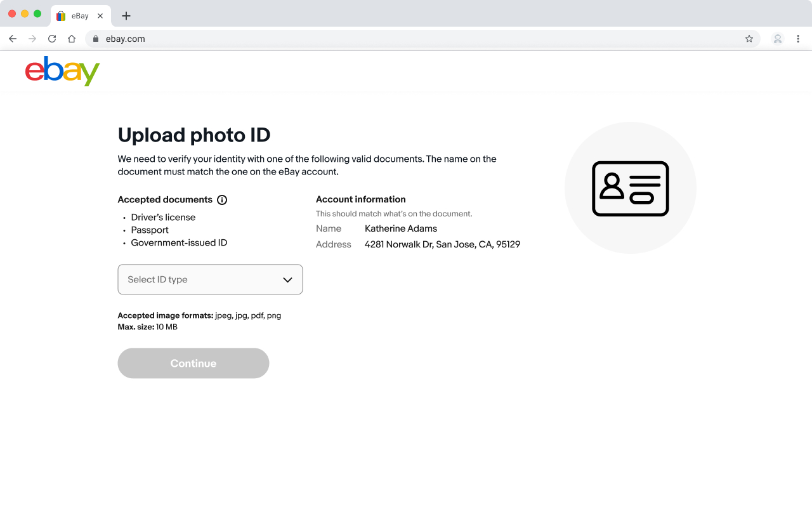812x528 pixels.
Task: Open the browser three-dot menu
Action: pyautogui.click(x=798, y=39)
